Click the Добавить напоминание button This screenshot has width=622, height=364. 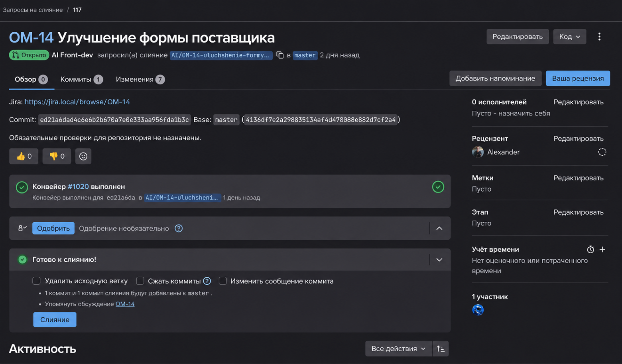coord(495,78)
